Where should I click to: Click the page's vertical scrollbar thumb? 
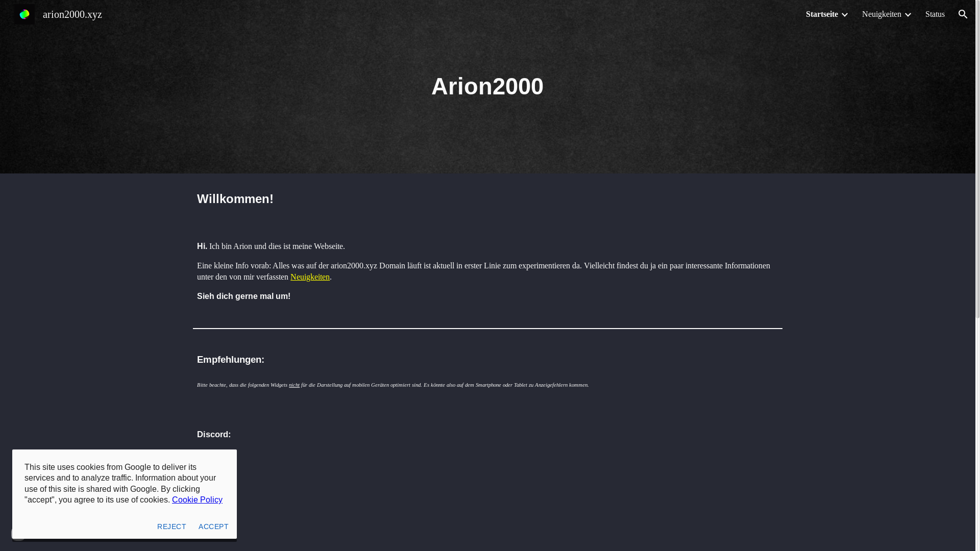977,158
